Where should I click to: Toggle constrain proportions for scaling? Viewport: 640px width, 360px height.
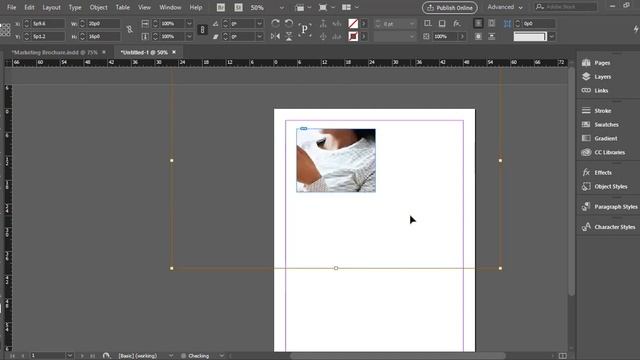click(x=202, y=30)
